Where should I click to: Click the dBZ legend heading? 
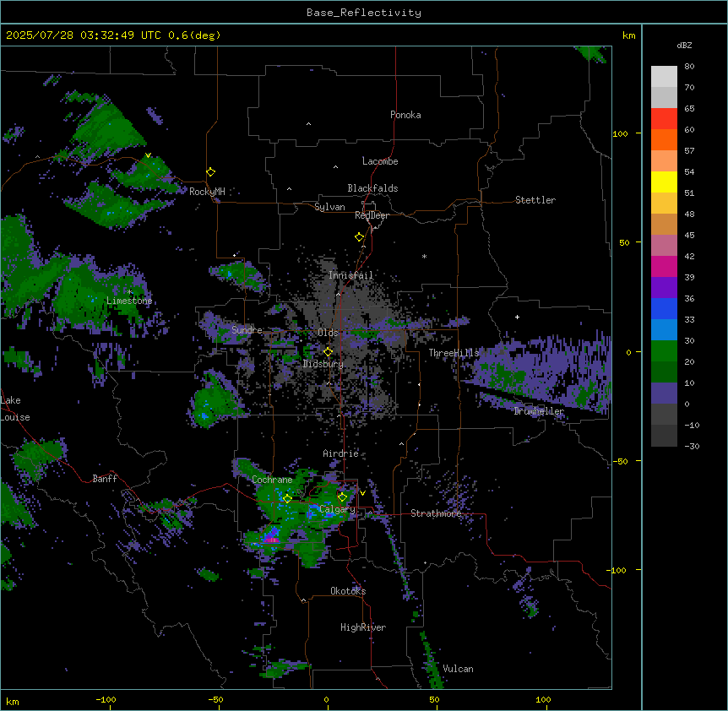684,45
